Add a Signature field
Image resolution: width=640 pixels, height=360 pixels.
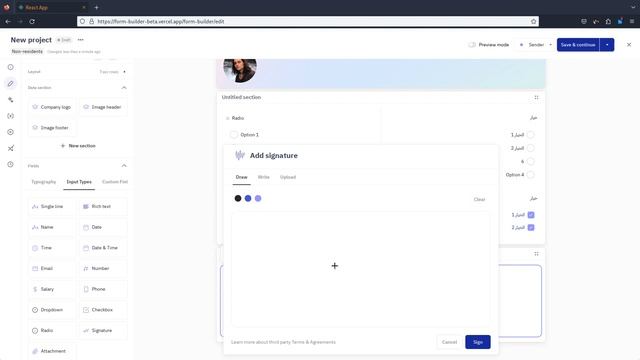(102, 330)
